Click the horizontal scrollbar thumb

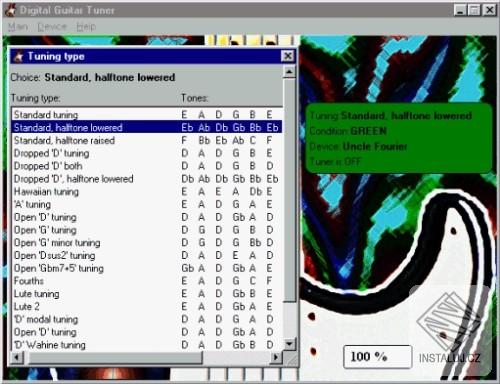pyautogui.click(x=115, y=357)
